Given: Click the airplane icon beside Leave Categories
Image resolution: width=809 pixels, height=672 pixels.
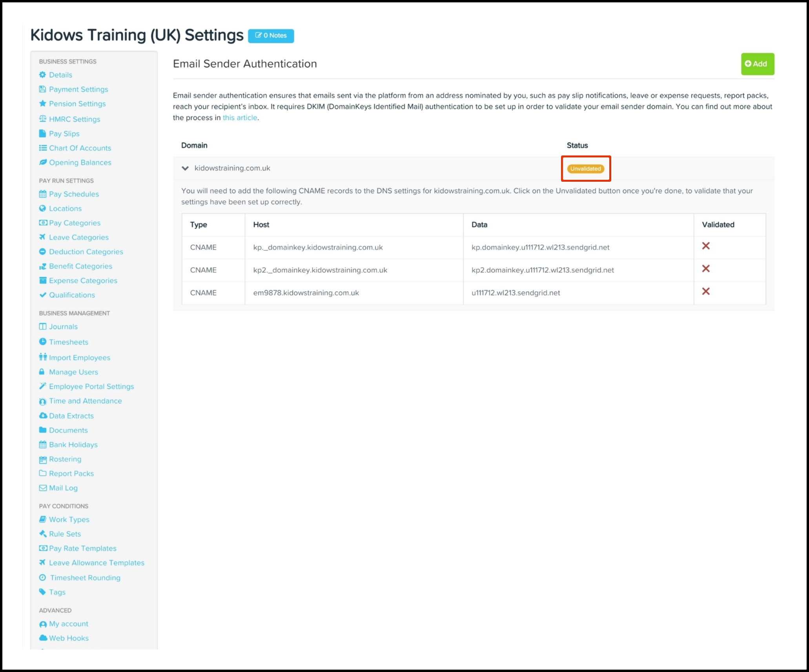Looking at the screenshot, I should (x=42, y=237).
